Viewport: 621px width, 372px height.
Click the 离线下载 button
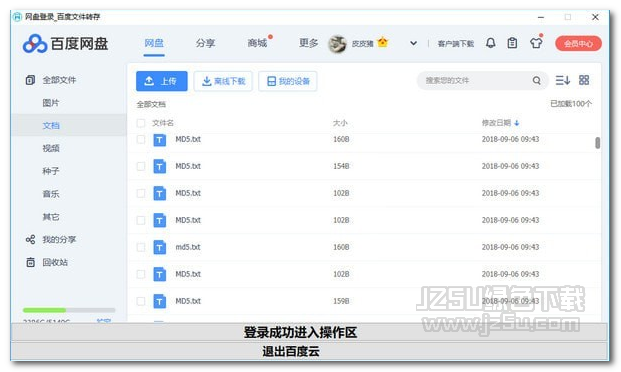point(223,81)
